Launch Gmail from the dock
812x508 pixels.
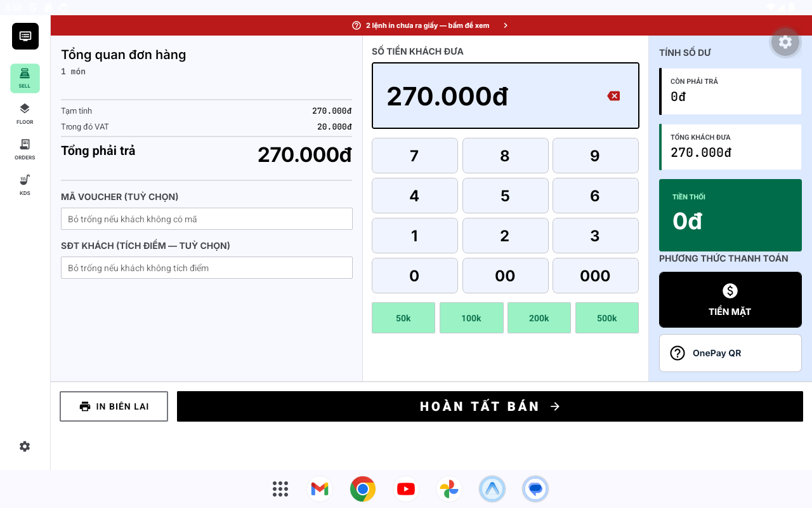tap(320, 489)
